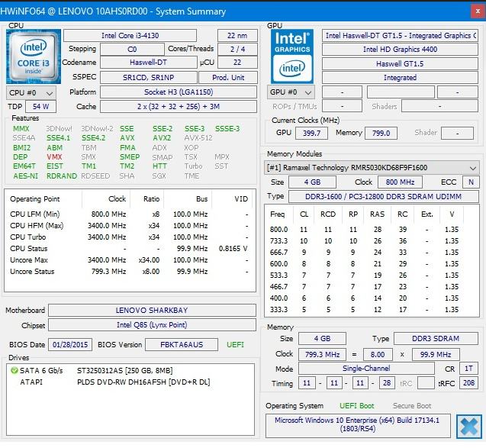Image resolution: width=486 pixels, height=448 pixels.
Task: Click the 333.3 frequency timing row
Action: click(372, 310)
